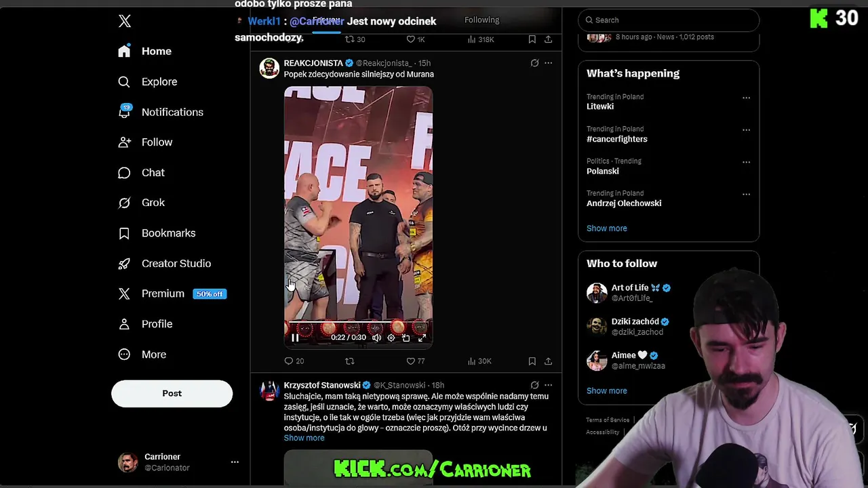The width and height of the screenshot is (868, 488).
Task: Open REAKCJONISTA profile avatar
Action: [x=269, y=68]
